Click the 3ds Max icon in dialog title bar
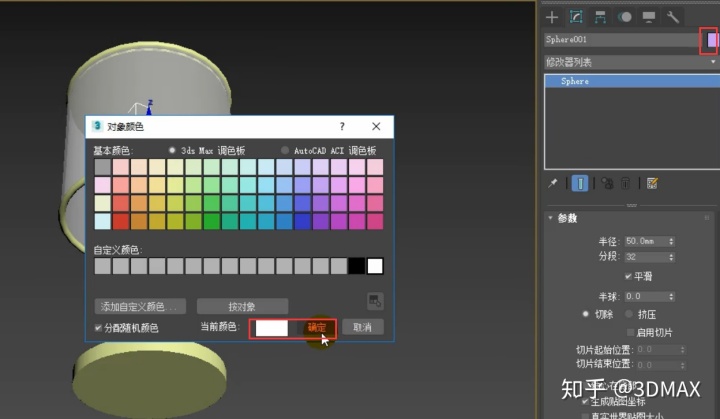 tap(97, 126)
